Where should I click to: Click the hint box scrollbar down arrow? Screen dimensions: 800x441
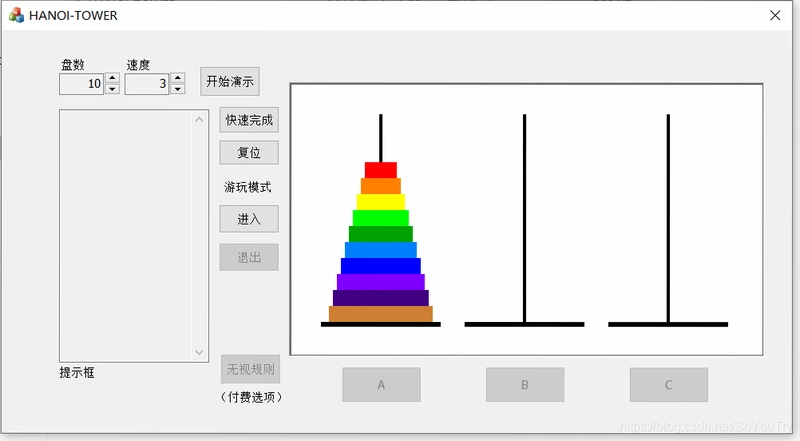point(199,352)
